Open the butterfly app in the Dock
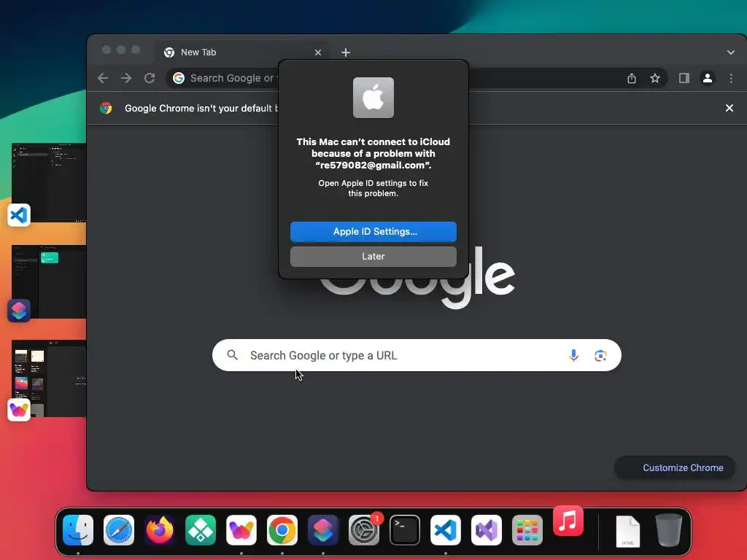This screenshot has height=560, width=747. (x=241, y=530)
